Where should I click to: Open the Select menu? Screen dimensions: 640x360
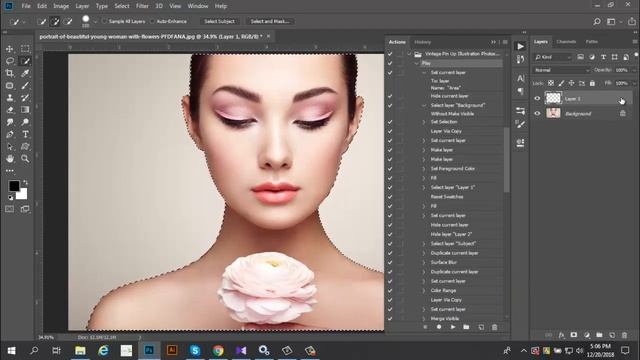click(122, 6)
